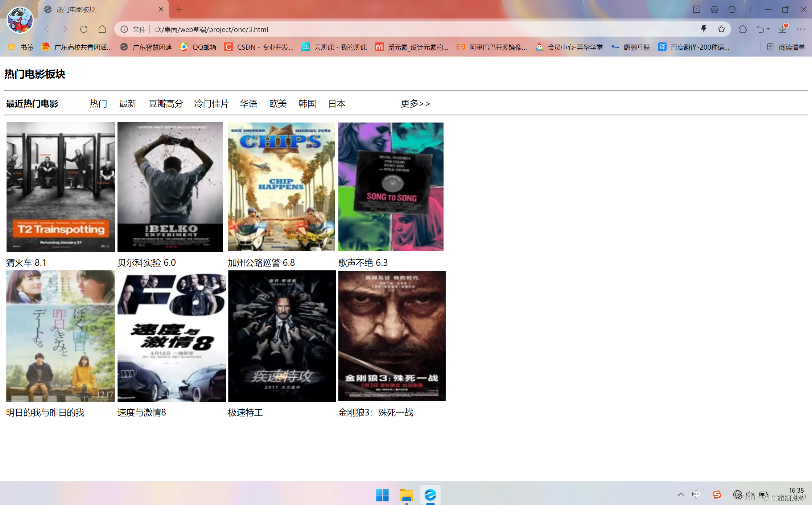812x505 pixels.
Task: Select the 豆瓣高分 category tab
Action: point(165,104)
